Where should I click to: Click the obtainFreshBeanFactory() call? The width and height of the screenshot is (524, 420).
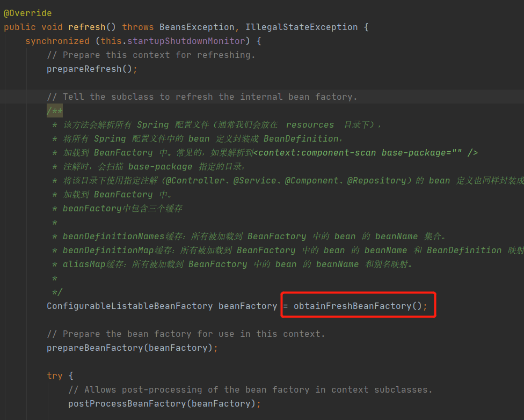pos(358,306)
